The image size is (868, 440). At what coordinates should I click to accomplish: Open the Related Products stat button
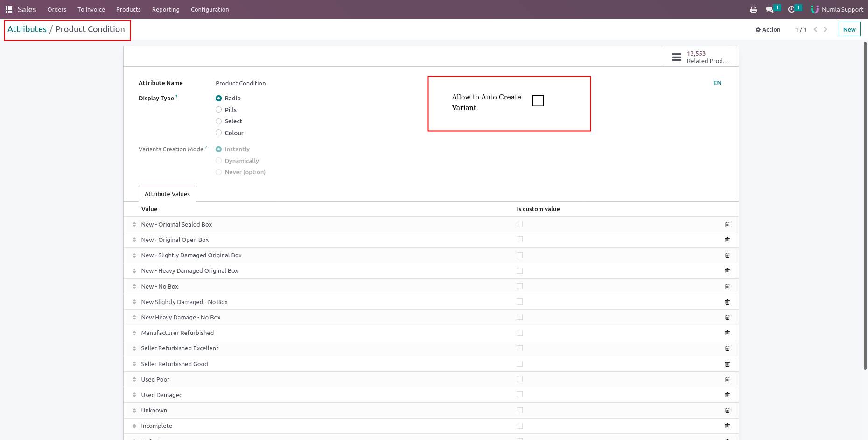(700, 57)
